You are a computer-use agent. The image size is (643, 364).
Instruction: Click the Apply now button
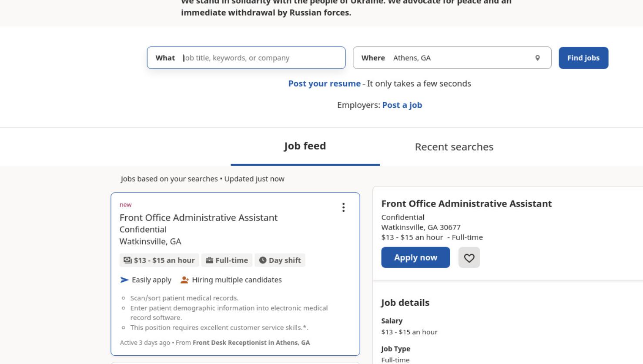[x=415, y=257]
